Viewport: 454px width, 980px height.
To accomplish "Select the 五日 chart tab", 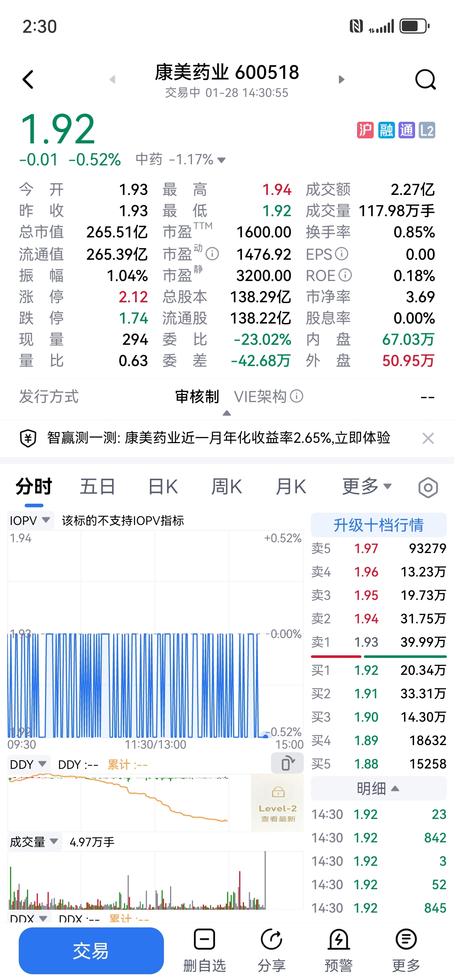I will (97, 486).
